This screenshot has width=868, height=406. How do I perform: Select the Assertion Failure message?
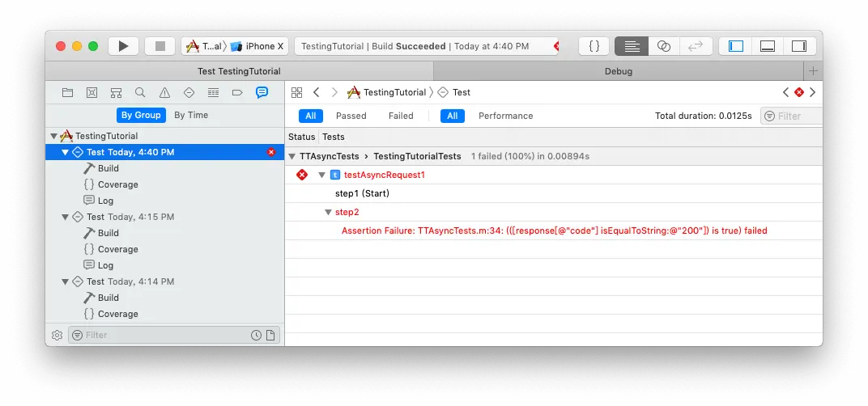(x=554, y=230)
